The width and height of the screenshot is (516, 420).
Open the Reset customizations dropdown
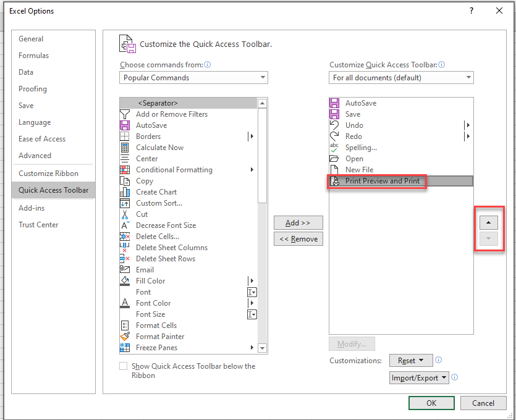pos(410,361)
